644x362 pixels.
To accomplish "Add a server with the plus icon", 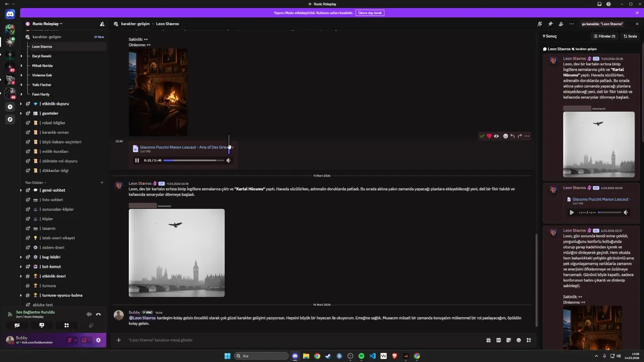I will [10, 107].
